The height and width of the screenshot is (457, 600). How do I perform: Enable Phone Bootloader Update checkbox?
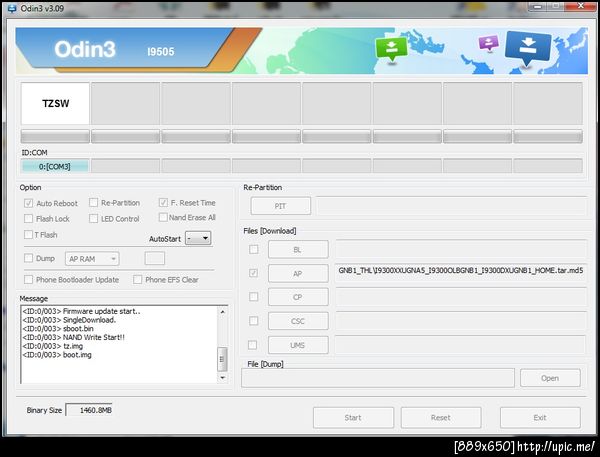pos(28,279)
